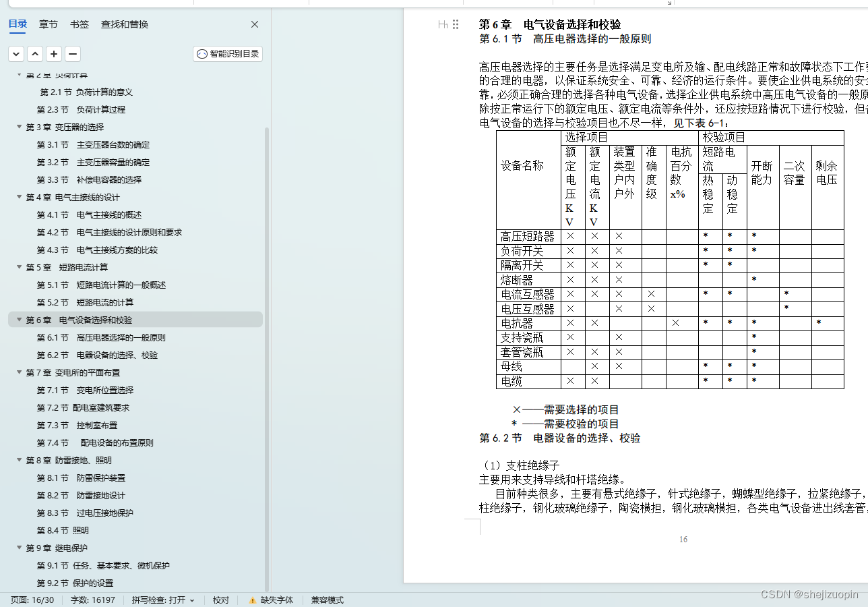The image size is (868, 607).
Task: Open 第7.2节 配电室建筑要求
Action: click(83, 407)
